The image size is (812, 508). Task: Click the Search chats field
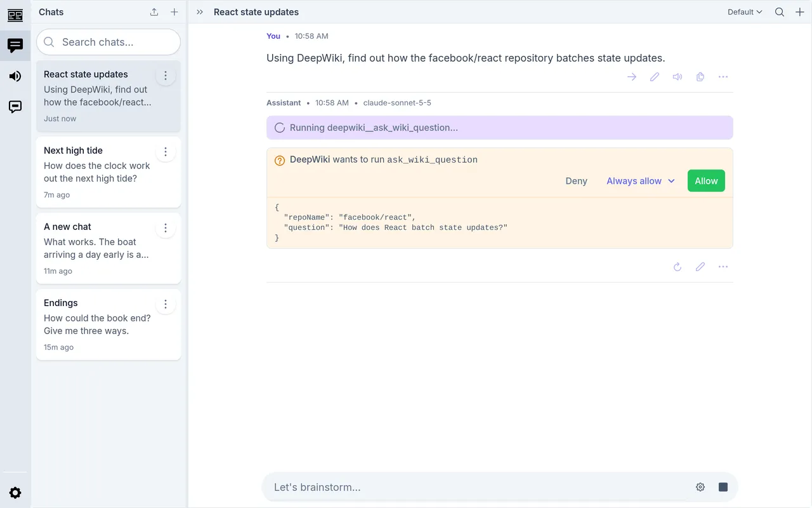click(x=108, y=42)
